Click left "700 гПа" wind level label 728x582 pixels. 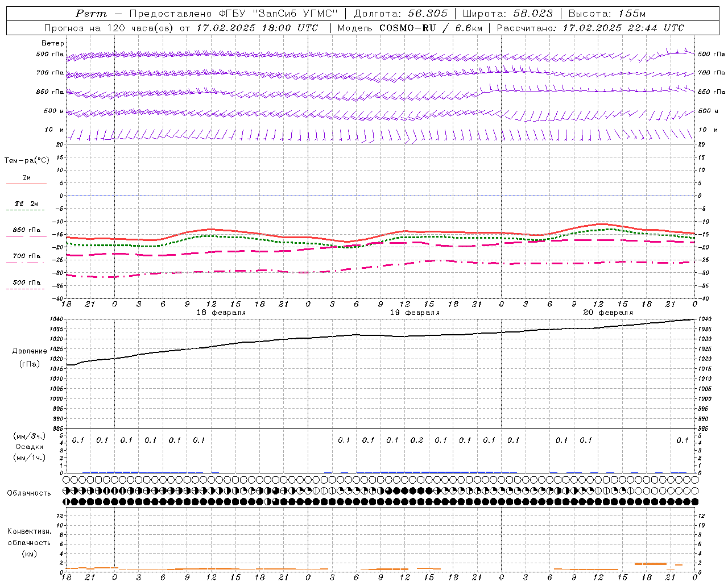click(50, 73)
